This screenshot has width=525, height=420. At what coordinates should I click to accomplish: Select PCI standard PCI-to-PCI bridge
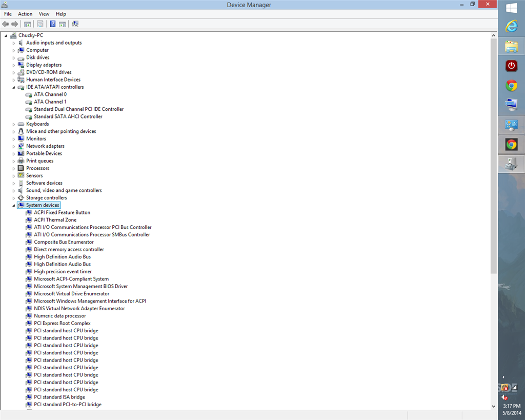click(68, 404)
